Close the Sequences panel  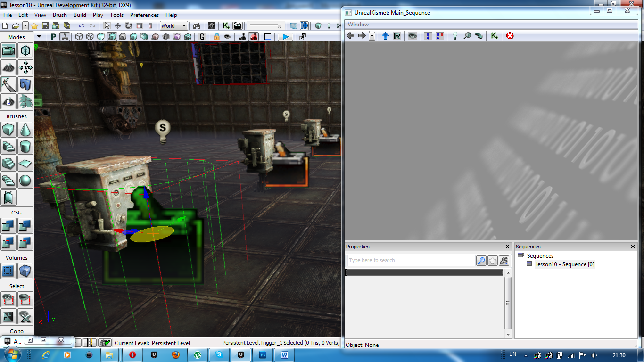click(633, 247)
